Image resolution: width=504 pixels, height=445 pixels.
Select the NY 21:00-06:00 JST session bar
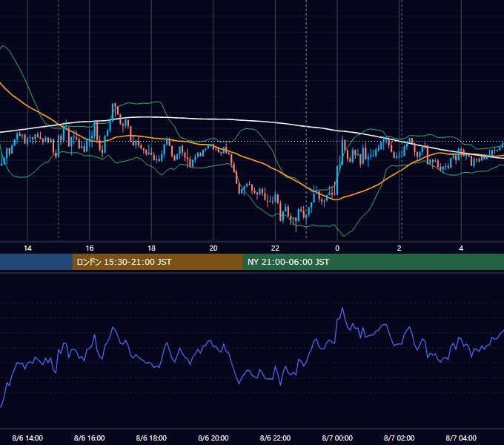(373, 262)
